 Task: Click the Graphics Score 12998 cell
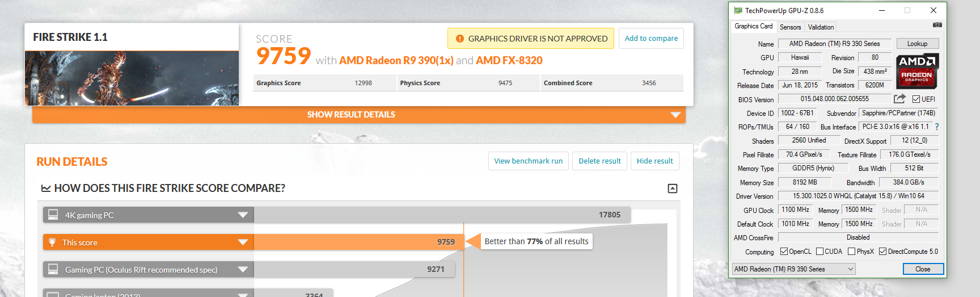click(325, 83)
